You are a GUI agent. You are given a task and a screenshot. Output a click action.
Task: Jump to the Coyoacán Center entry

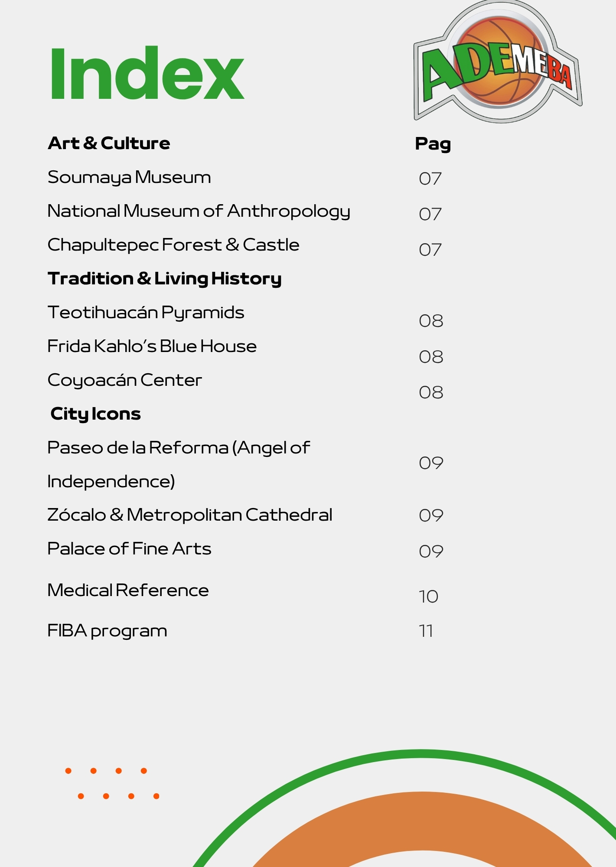(125, 380)
